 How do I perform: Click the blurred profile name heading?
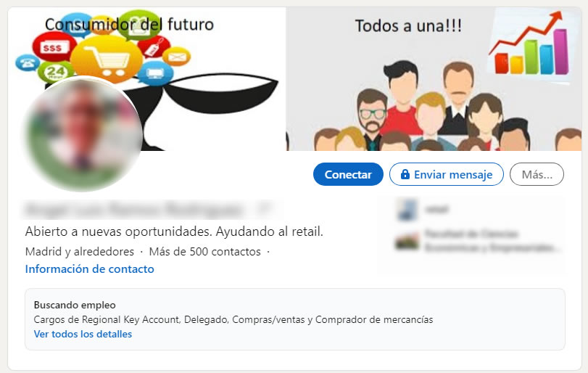(133, 210)
